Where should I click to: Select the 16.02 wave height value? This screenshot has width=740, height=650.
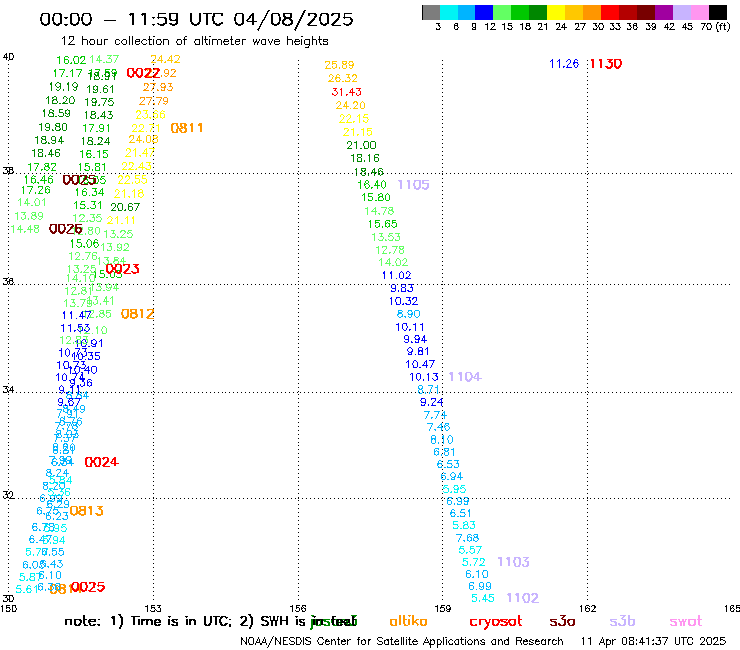(71, 60)
